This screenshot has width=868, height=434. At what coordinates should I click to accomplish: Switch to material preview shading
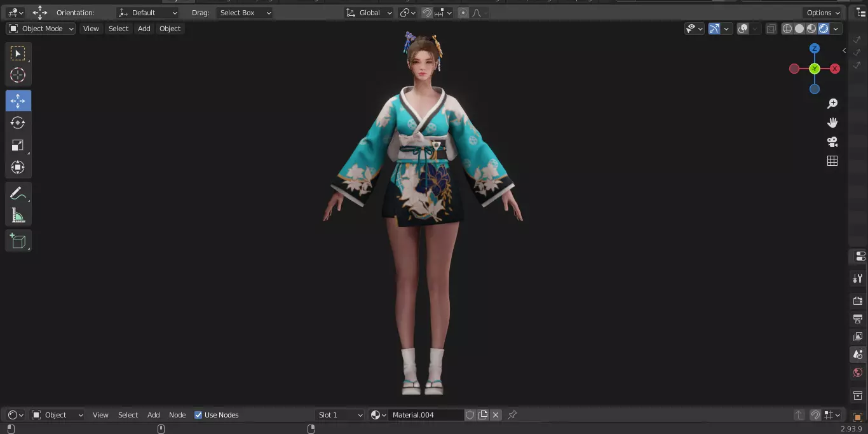811,29
